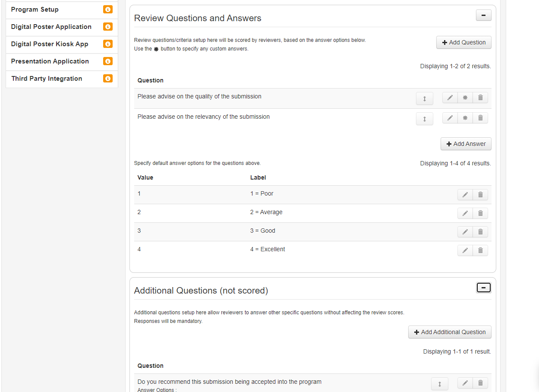Viewport: 539px width, 392px height.
Task: Click the Add Answer button
Action: tap(466, 144)
